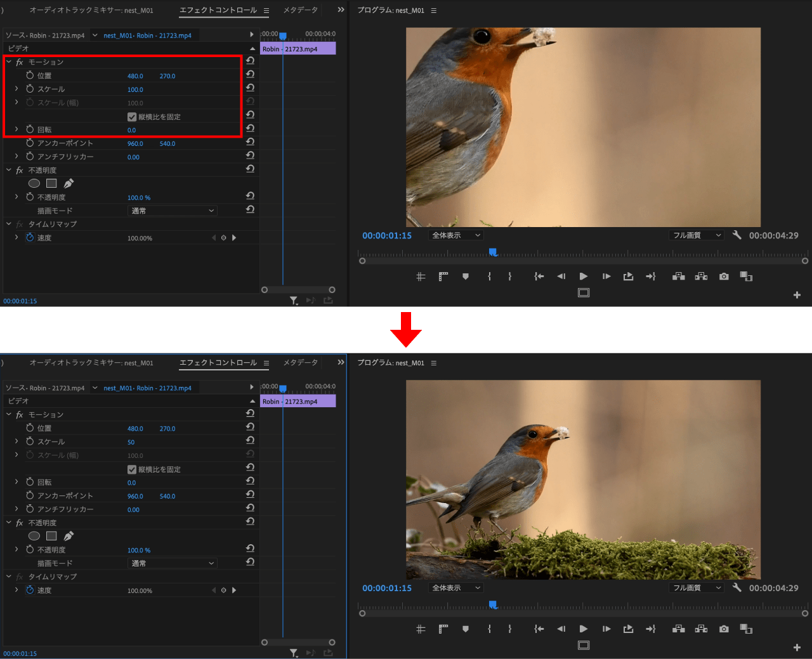Image resolution: width=812 pixels, height=659 pixels.
Task: Click the filter funnel in upper Effect Controls
Action: [x=294, y=301]
